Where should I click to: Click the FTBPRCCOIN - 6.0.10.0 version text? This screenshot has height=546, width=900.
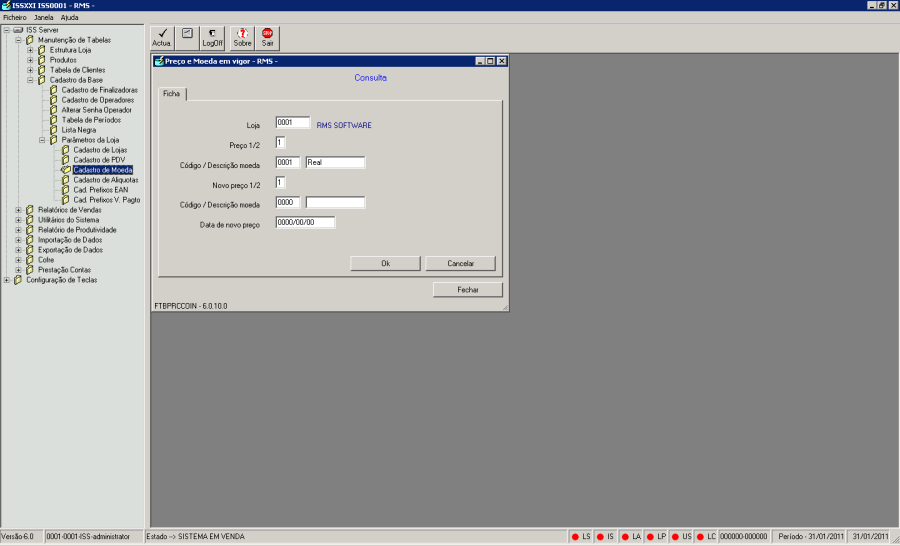coord(191,306)
